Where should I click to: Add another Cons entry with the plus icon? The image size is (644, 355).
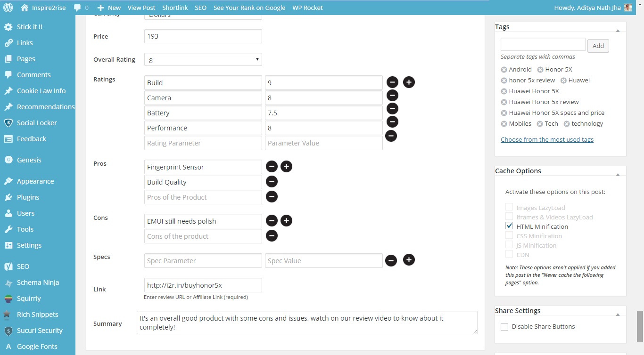[x=286, y=220]
